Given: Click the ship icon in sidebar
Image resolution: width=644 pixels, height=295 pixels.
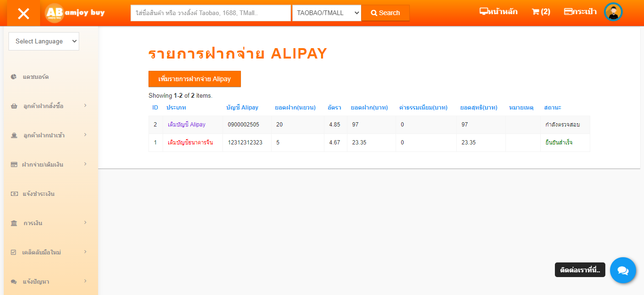Looking at the screenshot, I should pyautogui.click(x=14, y=135).
